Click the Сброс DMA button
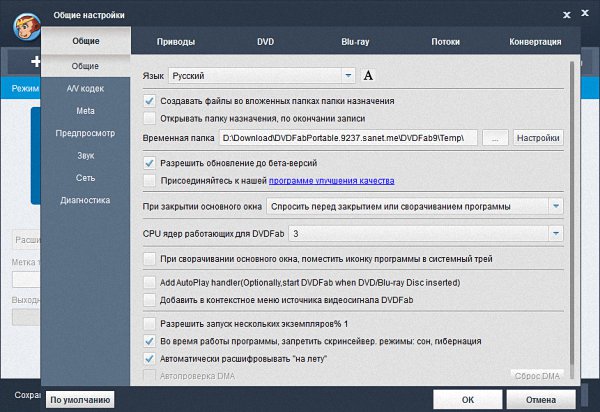 pos(537,376)
